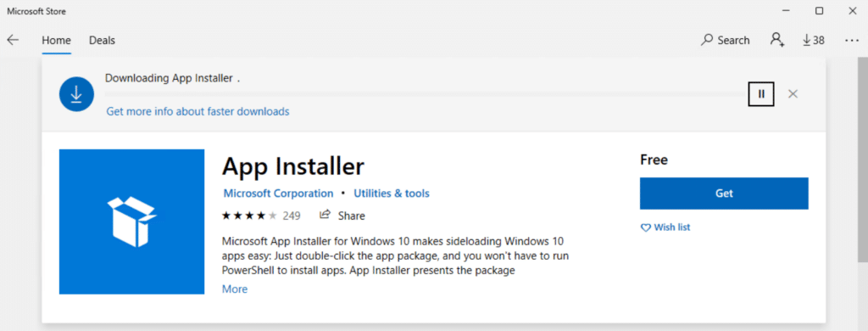Screen dimensions: 868x331
Task: Pause the App Installer download
Action: 761,93
